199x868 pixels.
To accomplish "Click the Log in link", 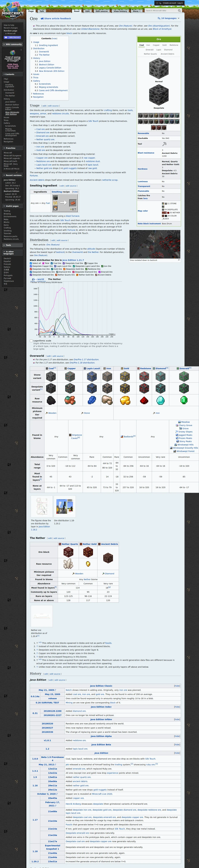I will point(180,3).
